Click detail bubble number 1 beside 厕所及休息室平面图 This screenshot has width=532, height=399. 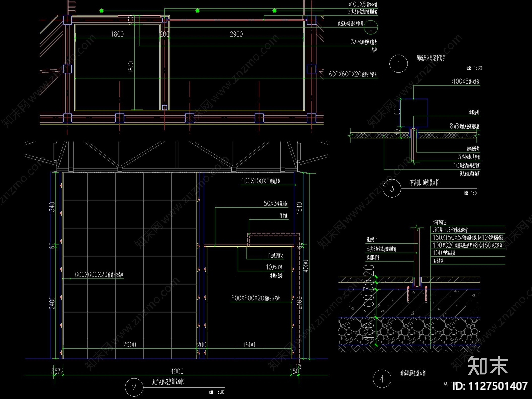[x=399, y=63]
